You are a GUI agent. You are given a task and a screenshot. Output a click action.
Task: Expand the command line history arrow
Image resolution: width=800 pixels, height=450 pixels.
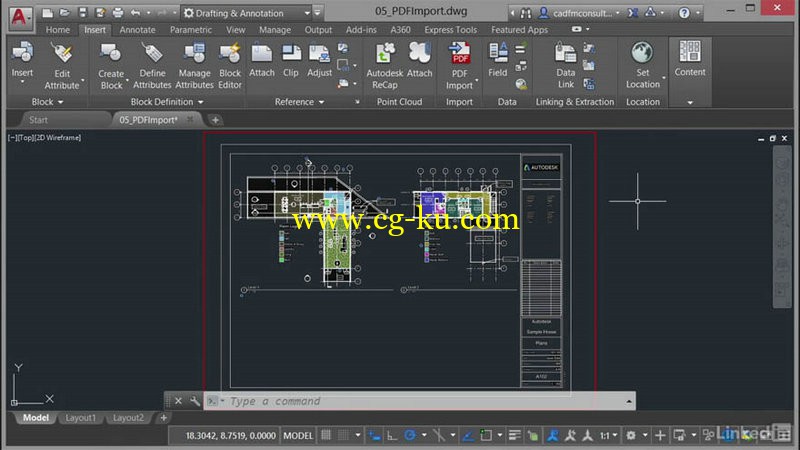tap(629, 402)
